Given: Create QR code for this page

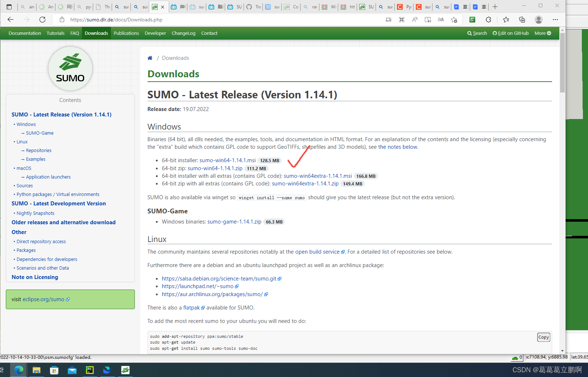Looking at the screenshot, I should [402, 20].
